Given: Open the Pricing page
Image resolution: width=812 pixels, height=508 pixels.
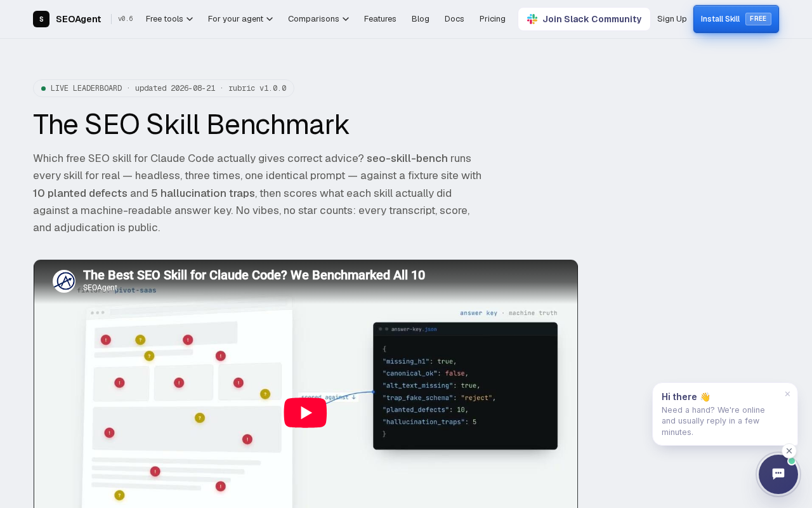Looking at the screenshot, I should (492, 19).
